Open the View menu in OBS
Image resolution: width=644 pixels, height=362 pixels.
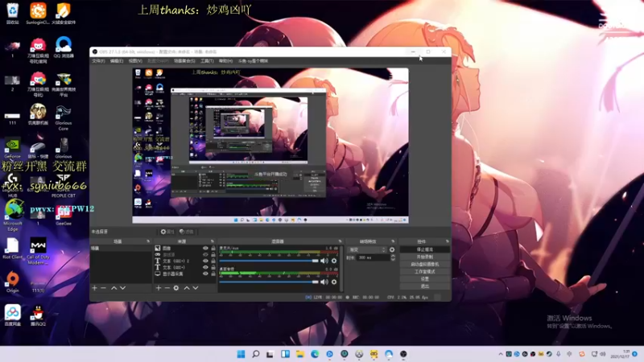(135, 61)
